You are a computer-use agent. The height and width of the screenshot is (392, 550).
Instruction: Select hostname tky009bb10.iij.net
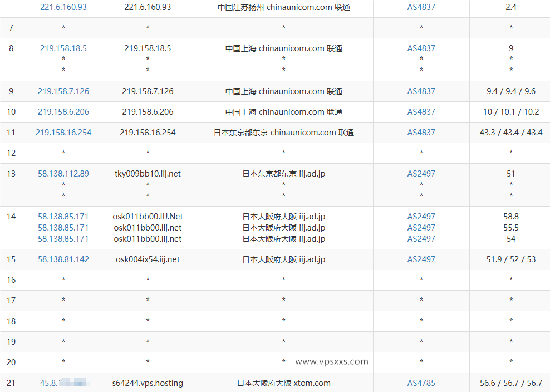pos(148,174)
